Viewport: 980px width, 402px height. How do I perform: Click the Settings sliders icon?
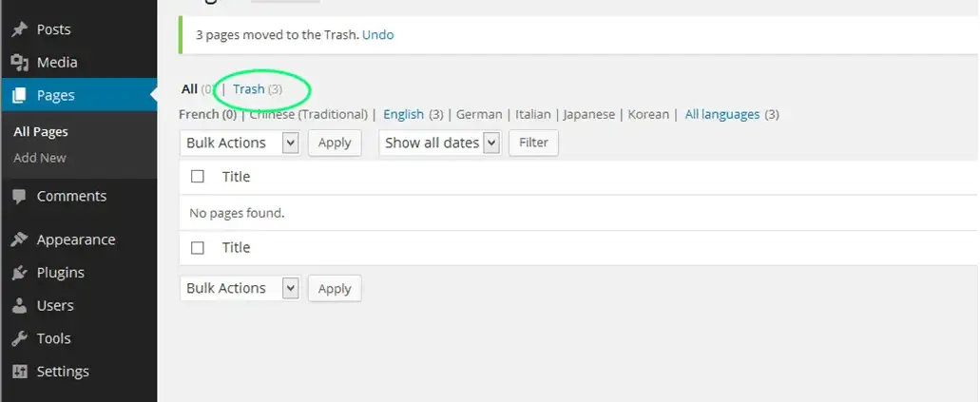[x=19, y=372]
